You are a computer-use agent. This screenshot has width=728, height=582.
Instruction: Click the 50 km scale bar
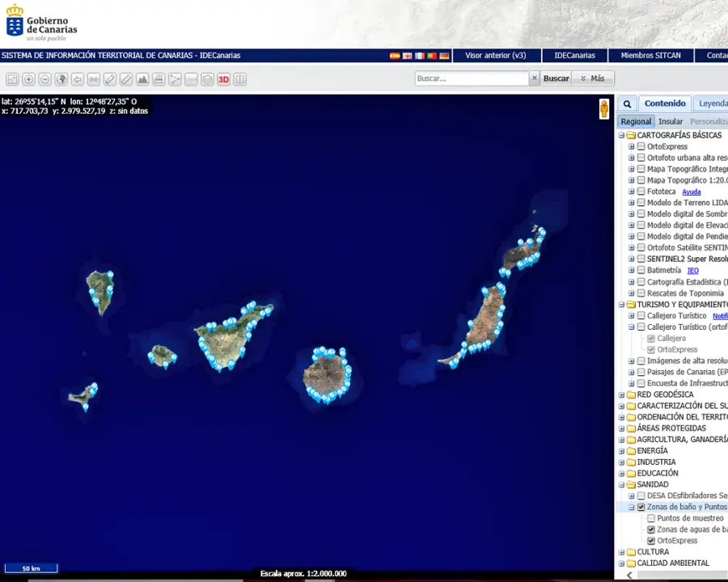point(31,568)
